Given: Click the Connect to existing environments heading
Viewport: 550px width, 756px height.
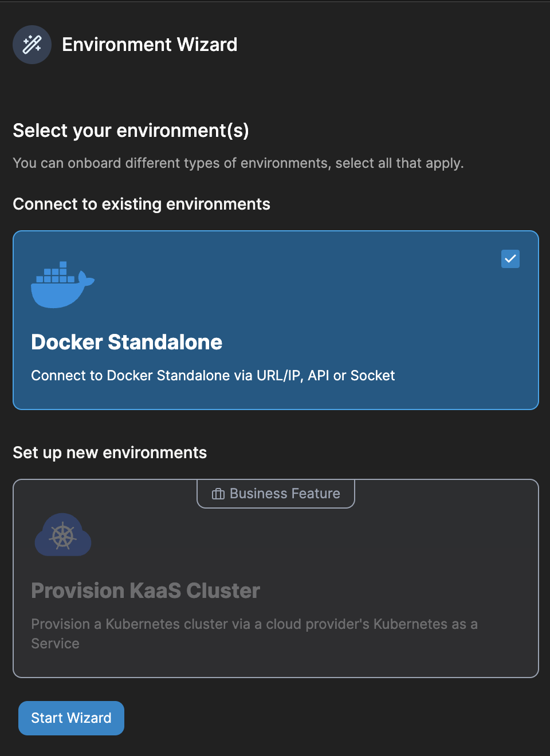Looking at the screenshot, I should tap(142, 204).
